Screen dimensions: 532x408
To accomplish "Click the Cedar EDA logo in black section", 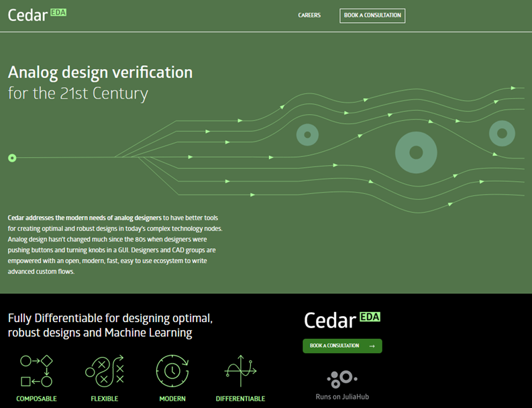I will [342, 320].
